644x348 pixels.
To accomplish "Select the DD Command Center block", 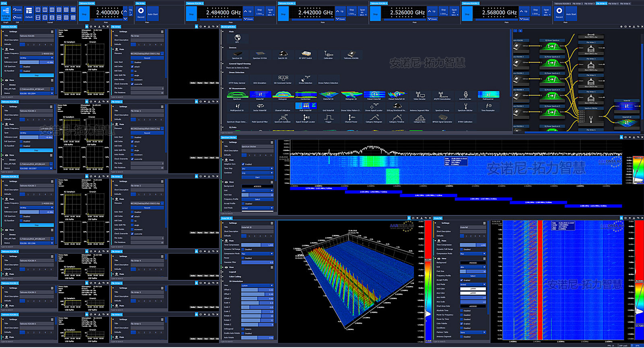I will [x=283, y=79].
